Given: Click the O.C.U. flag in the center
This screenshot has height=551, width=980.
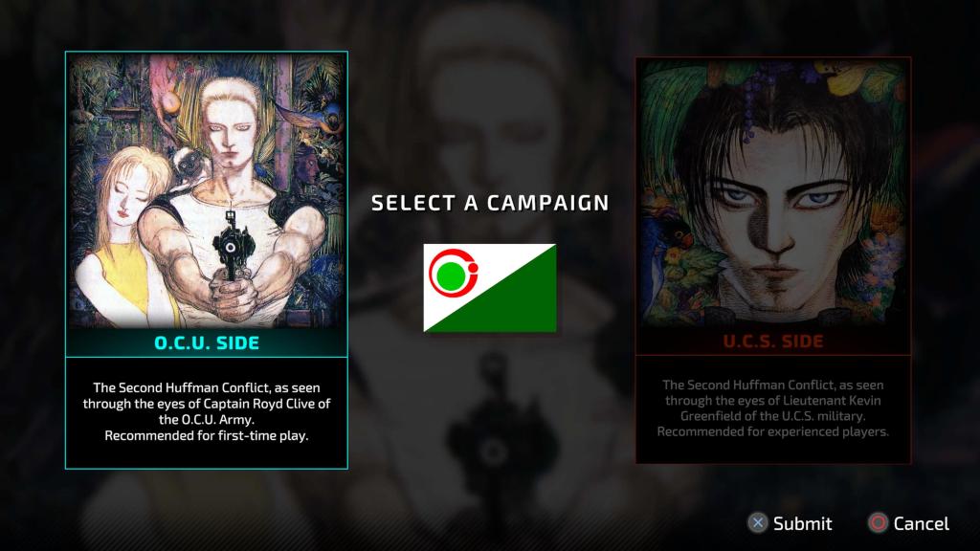Looking at the screenshot, I should click(x=489, y=288).
